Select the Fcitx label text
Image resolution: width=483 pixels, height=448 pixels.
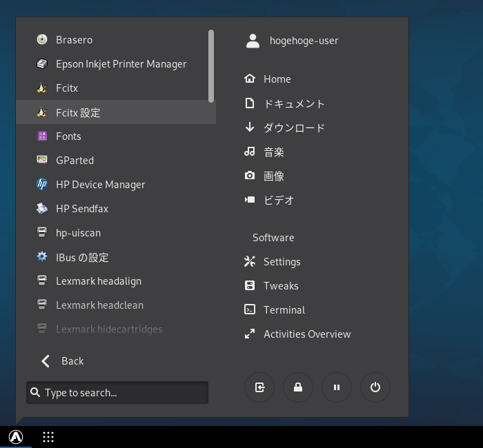[x=67, y=88]
